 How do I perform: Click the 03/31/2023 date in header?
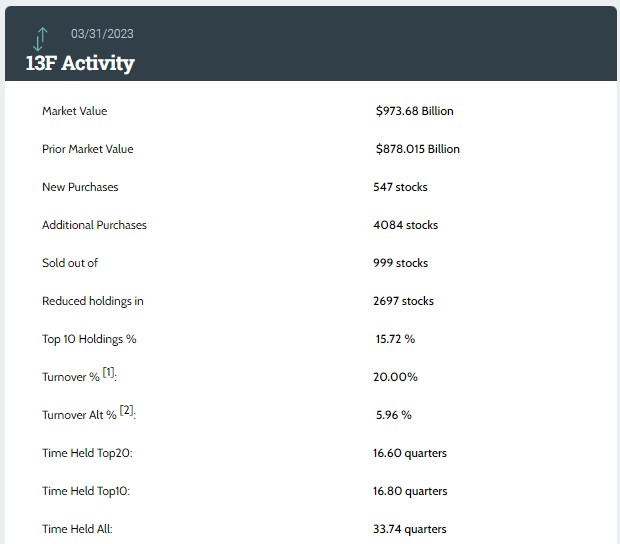102,33
